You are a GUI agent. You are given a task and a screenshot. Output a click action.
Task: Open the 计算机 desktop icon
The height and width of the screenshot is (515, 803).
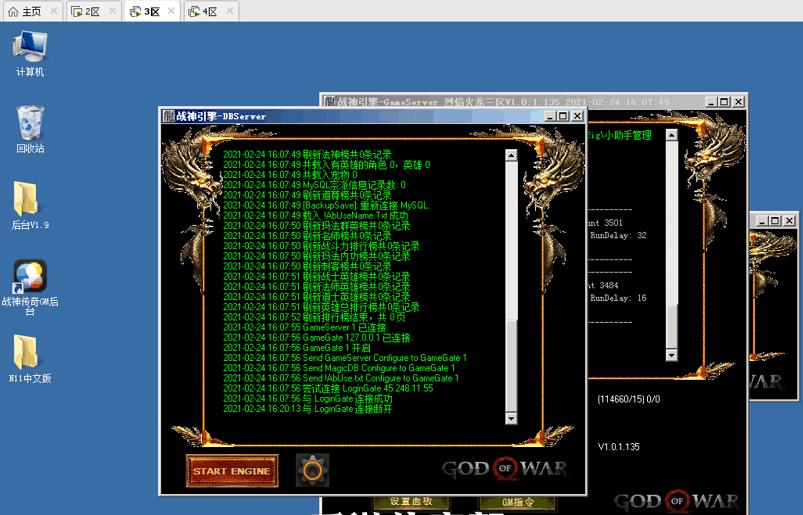(x=30, y=54)
